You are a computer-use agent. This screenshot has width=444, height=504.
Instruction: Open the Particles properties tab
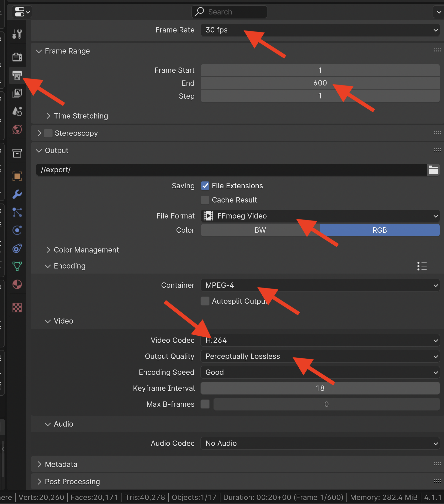[x=17, y=212]
